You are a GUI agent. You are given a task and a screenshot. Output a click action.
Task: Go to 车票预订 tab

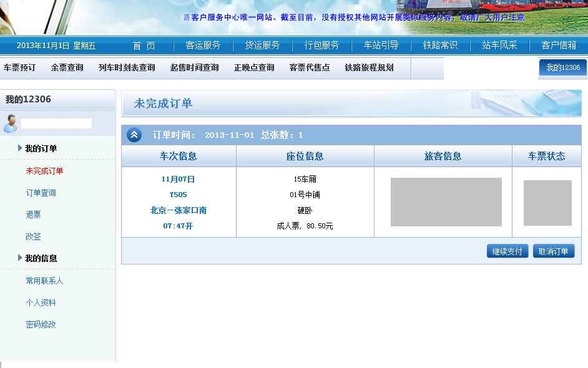click(19, 68)
